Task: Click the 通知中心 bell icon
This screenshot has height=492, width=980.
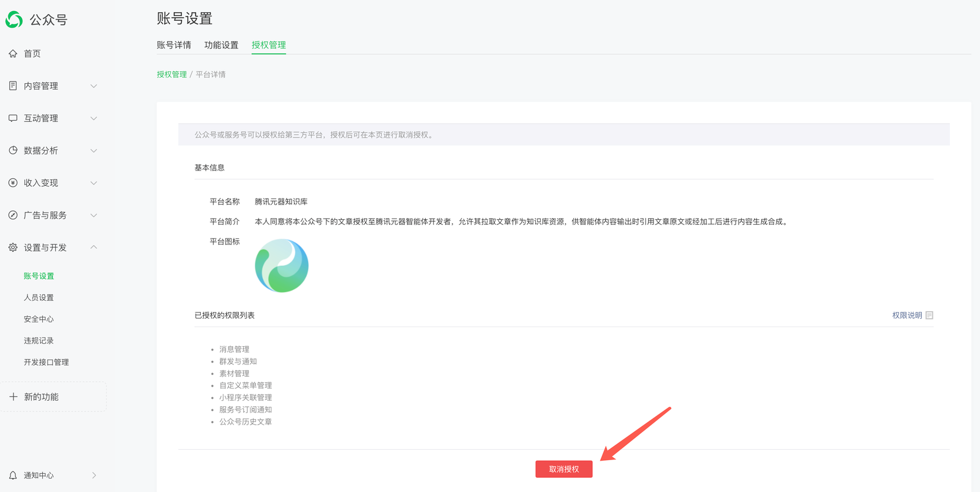Action: tap(13, 475)
